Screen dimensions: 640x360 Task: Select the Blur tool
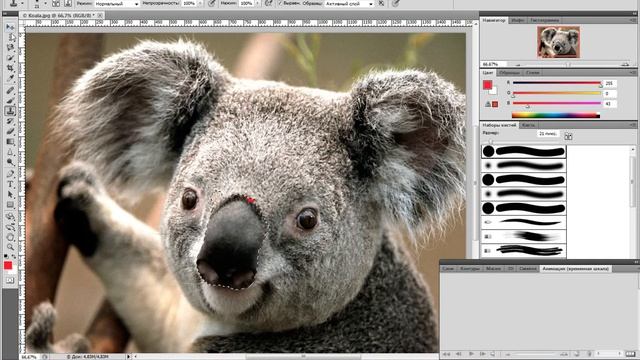10,152
